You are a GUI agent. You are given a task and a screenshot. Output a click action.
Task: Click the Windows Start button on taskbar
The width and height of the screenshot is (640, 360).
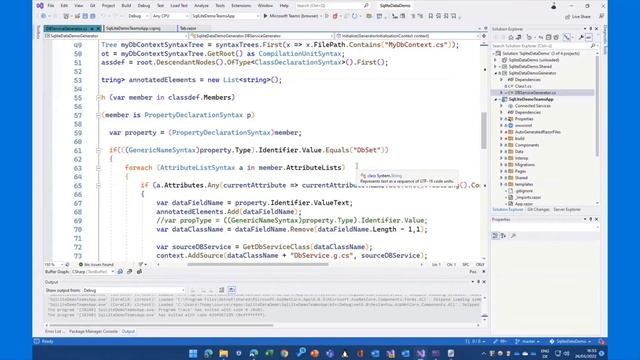pyautogui.click(x=193, y=353)
